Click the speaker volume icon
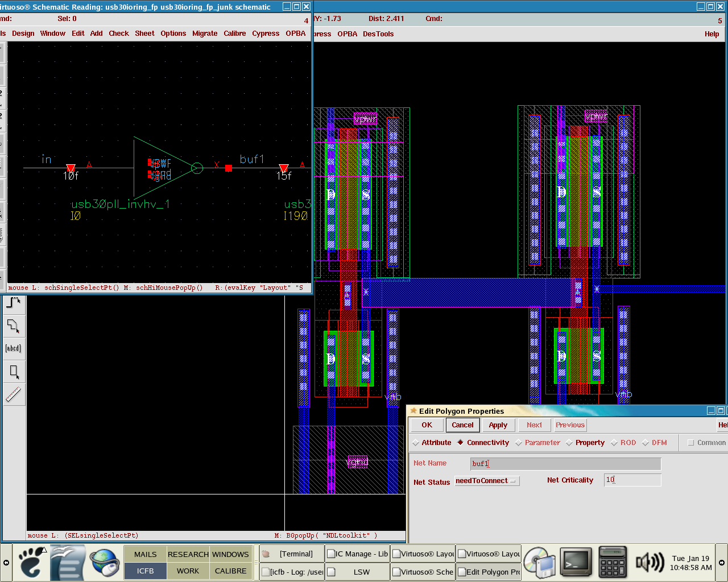Viewport: 728px width, 582px height. coord(650,563)
